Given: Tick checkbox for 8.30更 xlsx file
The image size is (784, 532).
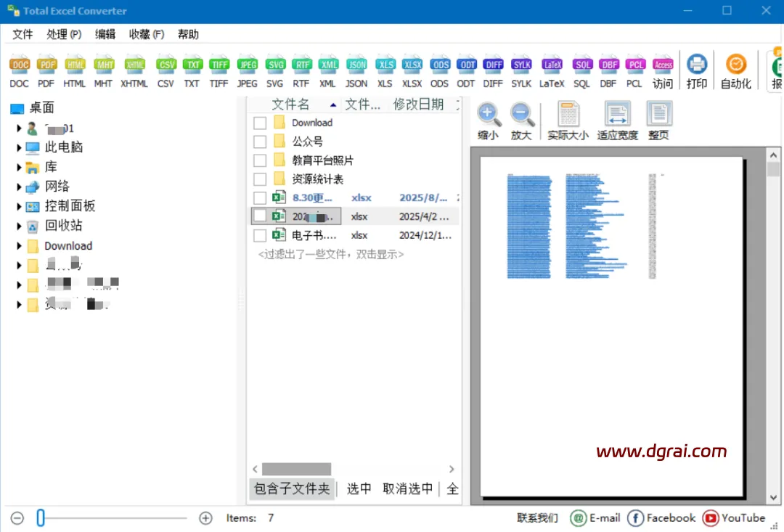Looking at the screenshot, I should tap(260, 198).
